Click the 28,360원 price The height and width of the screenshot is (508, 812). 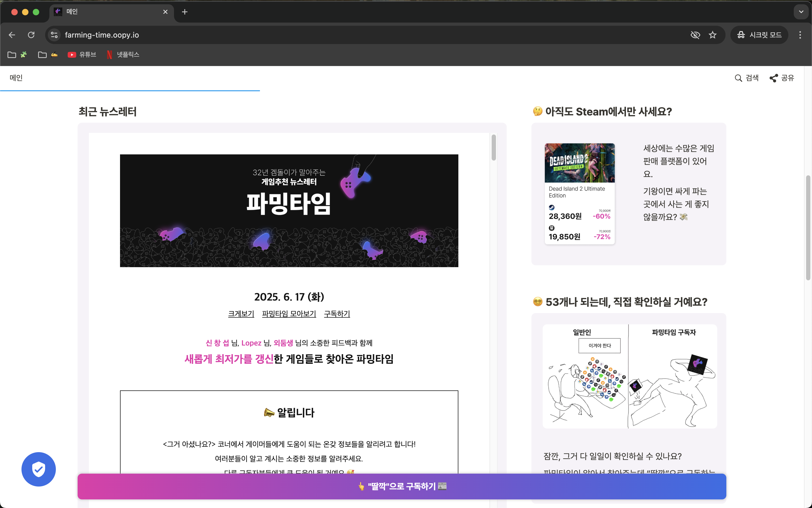point(565,216)
